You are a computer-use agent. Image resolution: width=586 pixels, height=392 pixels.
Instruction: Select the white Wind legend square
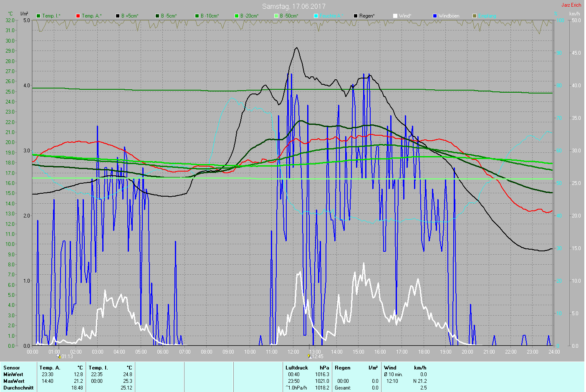pos(395,16)
